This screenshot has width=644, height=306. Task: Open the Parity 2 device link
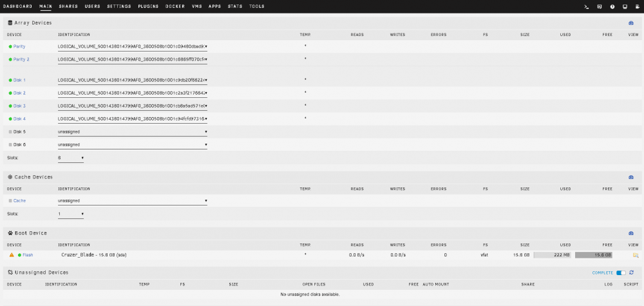click(21, 59)
